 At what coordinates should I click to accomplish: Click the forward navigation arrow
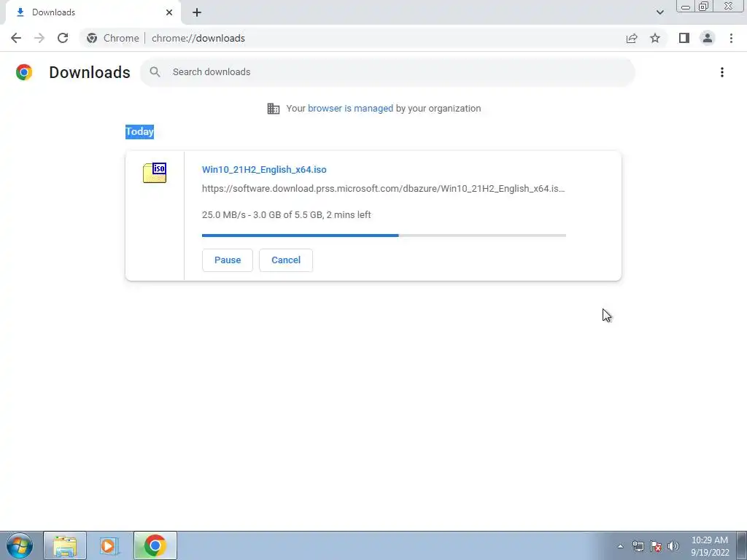(39, 38)
